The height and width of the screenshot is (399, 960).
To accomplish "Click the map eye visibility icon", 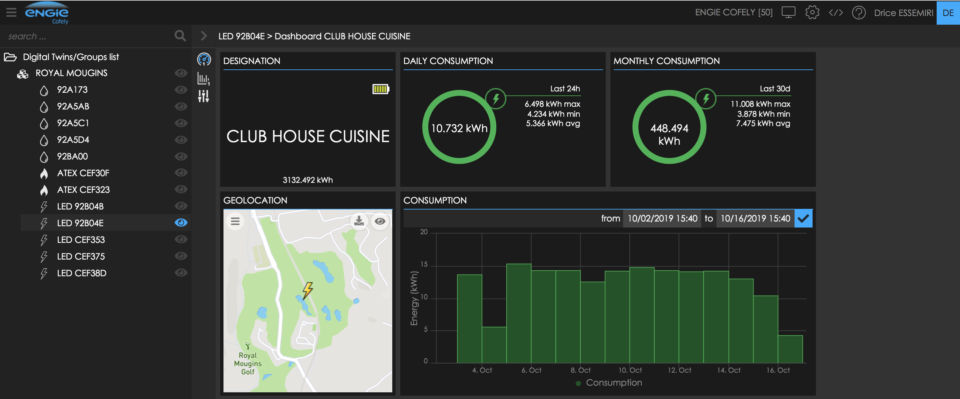I will (380, 222).
